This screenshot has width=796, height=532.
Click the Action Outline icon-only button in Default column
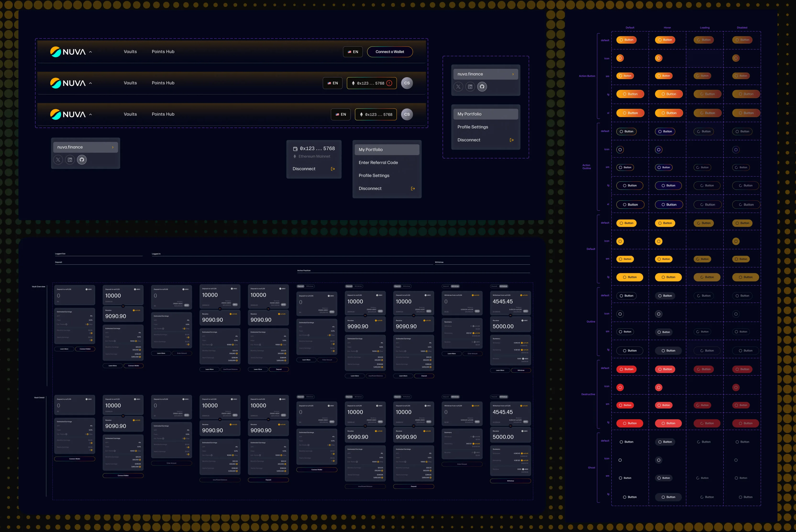click(x=620, y=150)
